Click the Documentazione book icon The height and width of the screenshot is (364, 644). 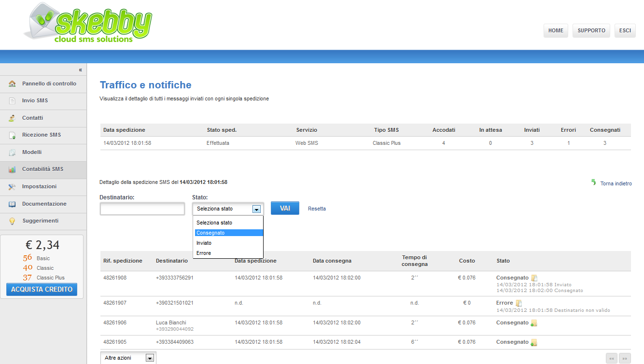12,204
